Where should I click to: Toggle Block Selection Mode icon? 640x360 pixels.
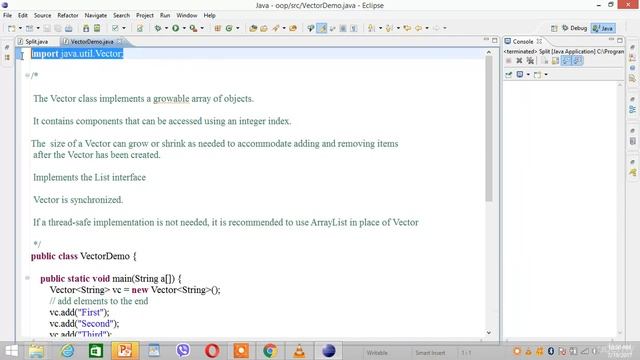[343, 28]
